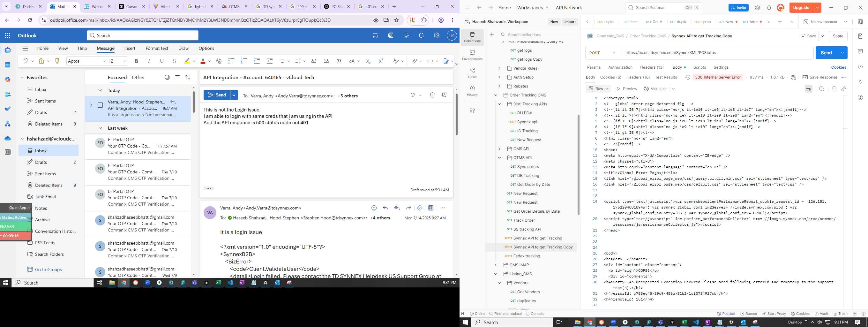
Task: Open the Raw response format dropdown
Action: [x=599, y=89]
